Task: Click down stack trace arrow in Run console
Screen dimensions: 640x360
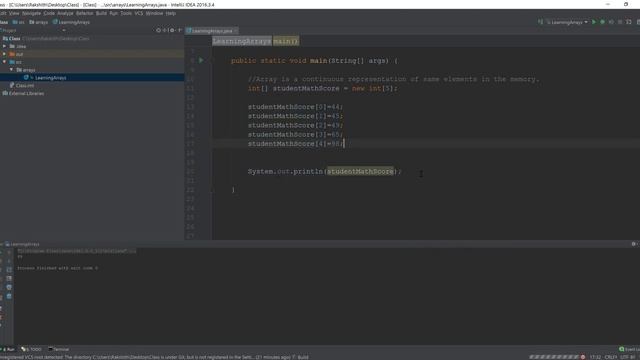Action: [x=9, y=261]
